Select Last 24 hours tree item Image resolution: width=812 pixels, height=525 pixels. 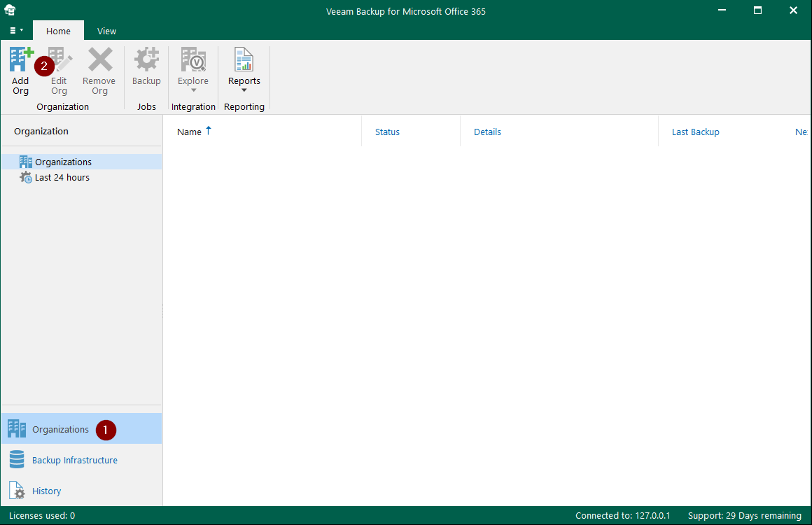tap(82, 178)
